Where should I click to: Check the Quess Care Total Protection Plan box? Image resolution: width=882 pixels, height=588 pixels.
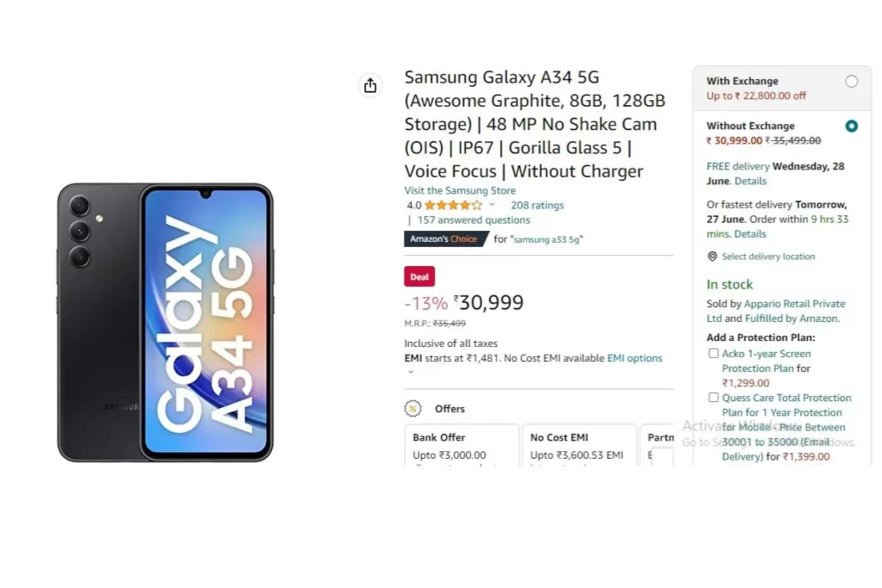click(713, 398)
